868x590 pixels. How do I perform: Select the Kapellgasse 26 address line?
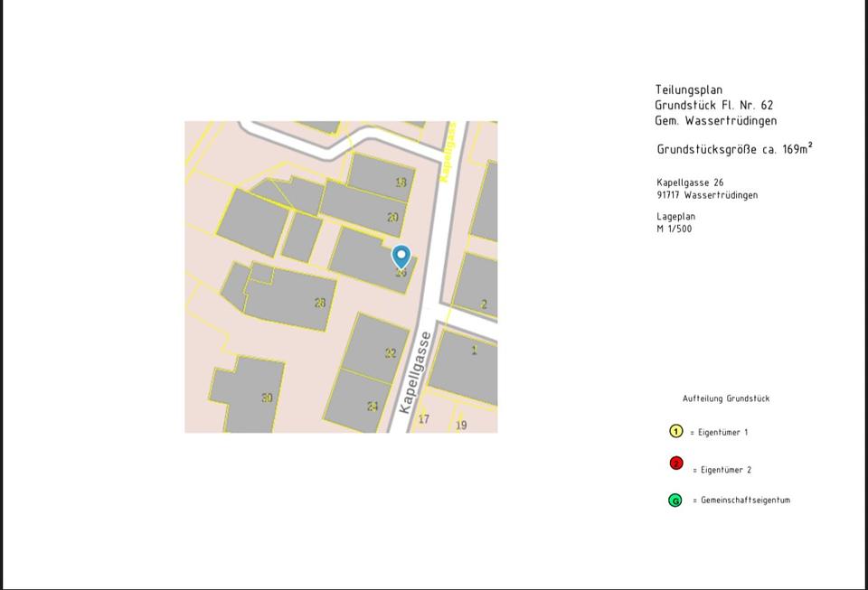(x=690, y=183)
